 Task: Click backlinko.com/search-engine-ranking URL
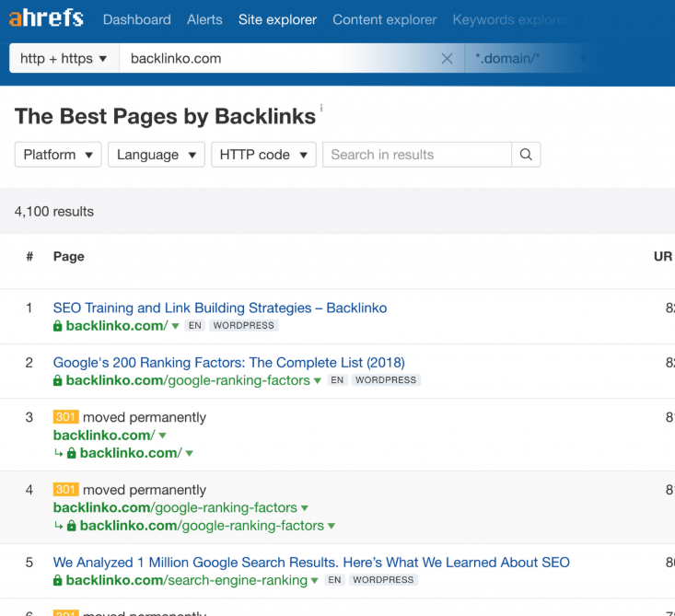click(x=186, y=580)
